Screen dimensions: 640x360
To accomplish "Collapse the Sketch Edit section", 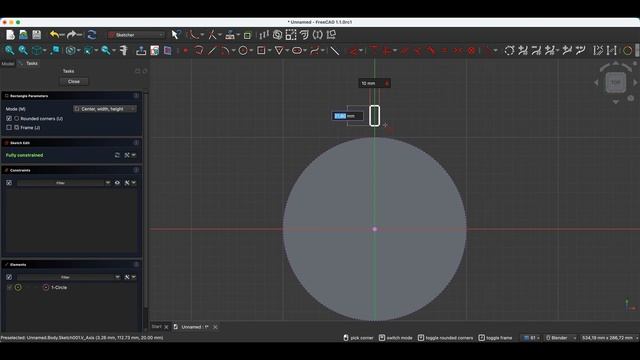I will tap(136, 143).
